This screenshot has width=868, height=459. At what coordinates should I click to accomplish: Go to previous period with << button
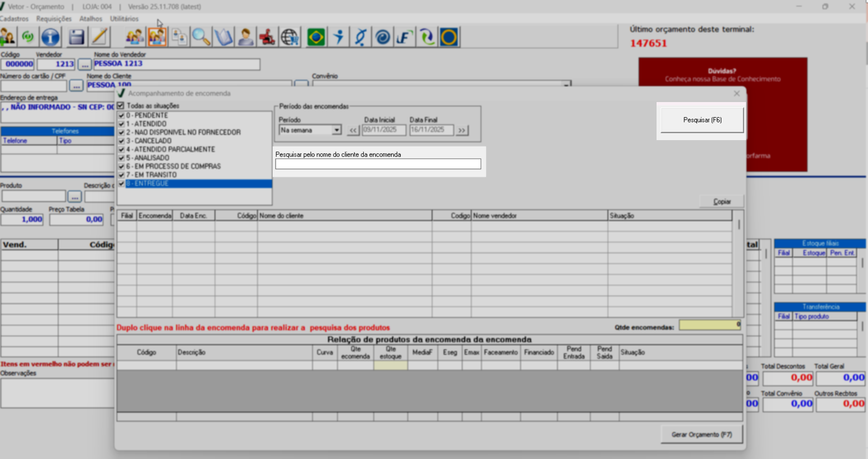click(353, 131)
